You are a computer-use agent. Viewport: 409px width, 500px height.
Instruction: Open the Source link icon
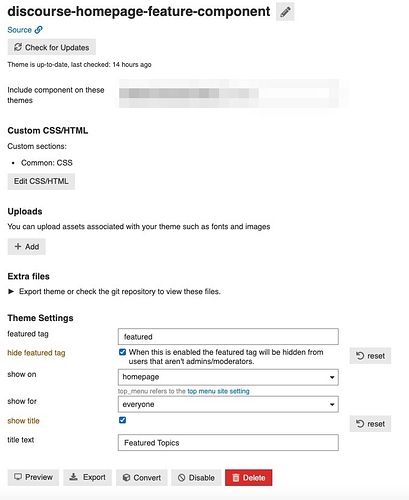(x=39, y=30)
